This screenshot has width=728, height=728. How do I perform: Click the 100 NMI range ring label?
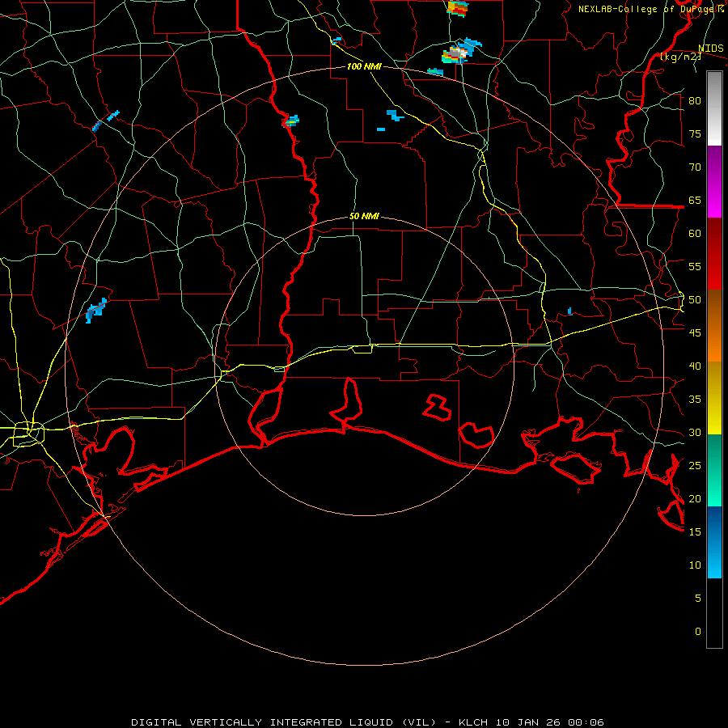point(364,66)
